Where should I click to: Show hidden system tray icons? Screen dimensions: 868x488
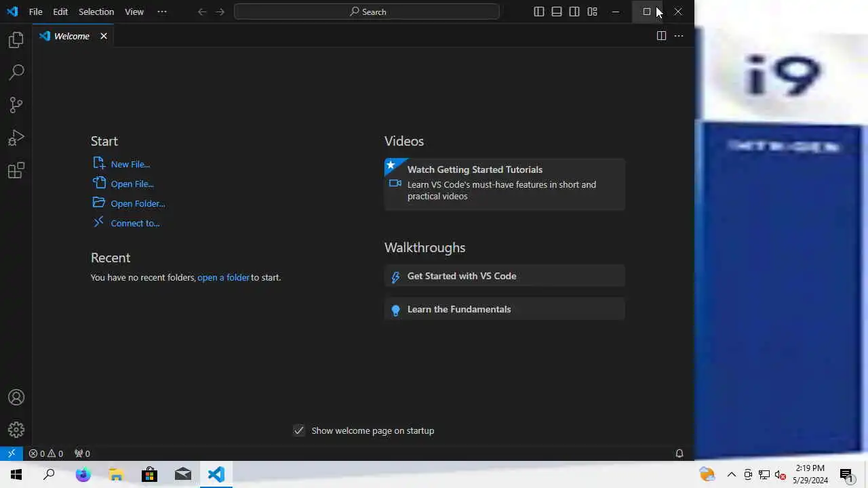pyautogui.click(x=732, y=474)
